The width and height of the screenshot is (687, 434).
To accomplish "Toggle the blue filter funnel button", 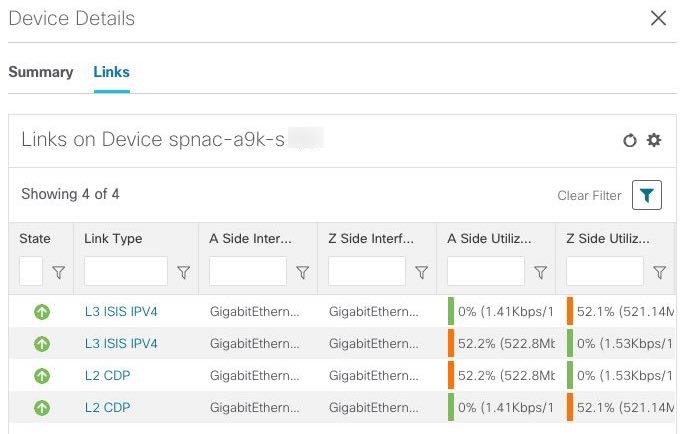I will click(647, 196).
